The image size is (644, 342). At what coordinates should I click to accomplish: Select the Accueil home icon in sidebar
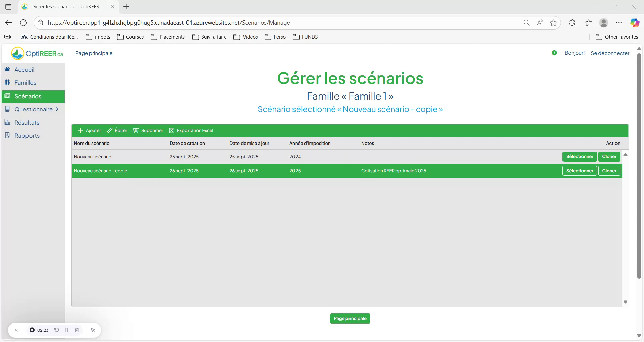[7, 69]
